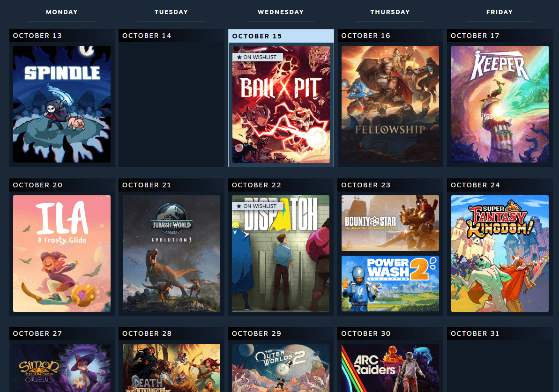
Task: Click the Super Fantasy Kingdom cover
Action: [x=499, y=253]
